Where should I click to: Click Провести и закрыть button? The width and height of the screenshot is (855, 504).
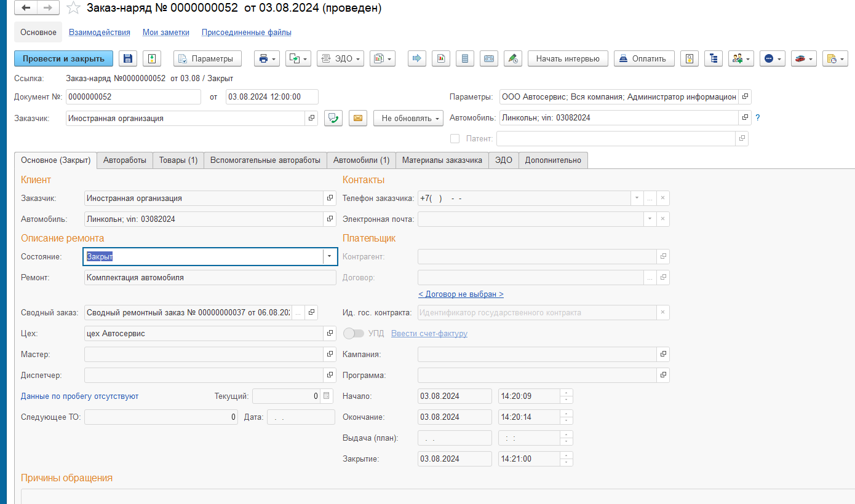click(x=63, y=58)
